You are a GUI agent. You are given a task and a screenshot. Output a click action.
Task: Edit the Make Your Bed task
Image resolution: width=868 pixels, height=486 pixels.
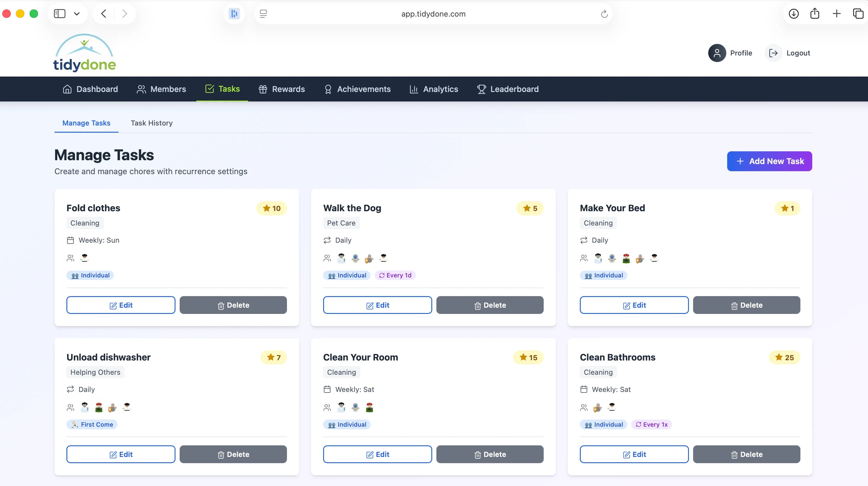tap(634, 305)
